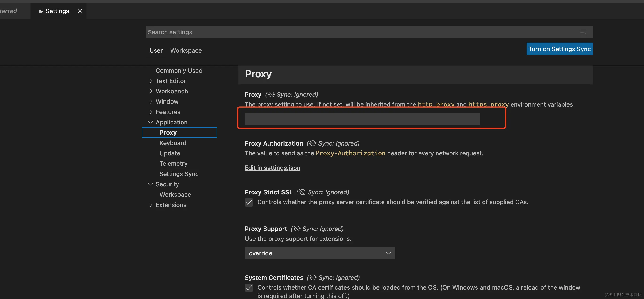The width and height of the screenshot is (644, 299).
Task: Click Turn on Settings Sync button
Action: tap(559, 49)
